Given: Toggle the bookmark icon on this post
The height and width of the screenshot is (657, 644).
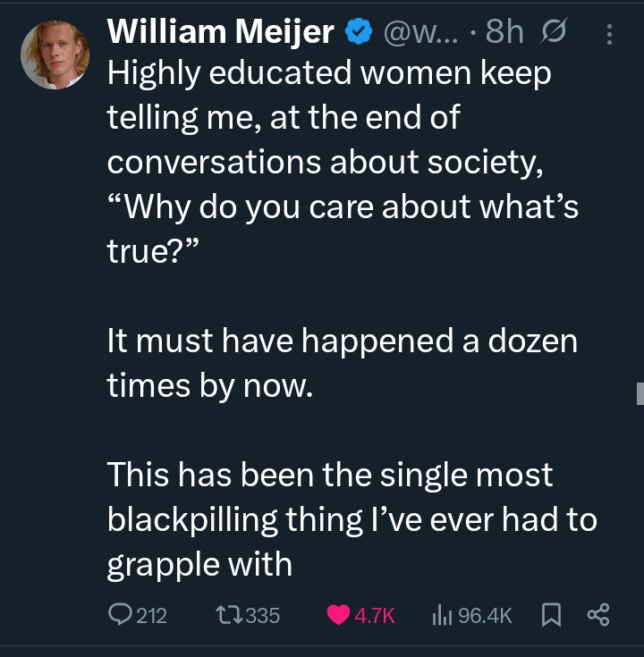Looking at the screenshot, I should tap(550, 615).
